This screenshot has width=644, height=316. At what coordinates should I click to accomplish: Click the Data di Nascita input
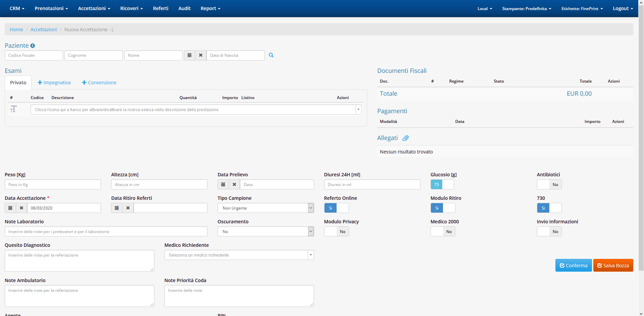click(236, 55)
